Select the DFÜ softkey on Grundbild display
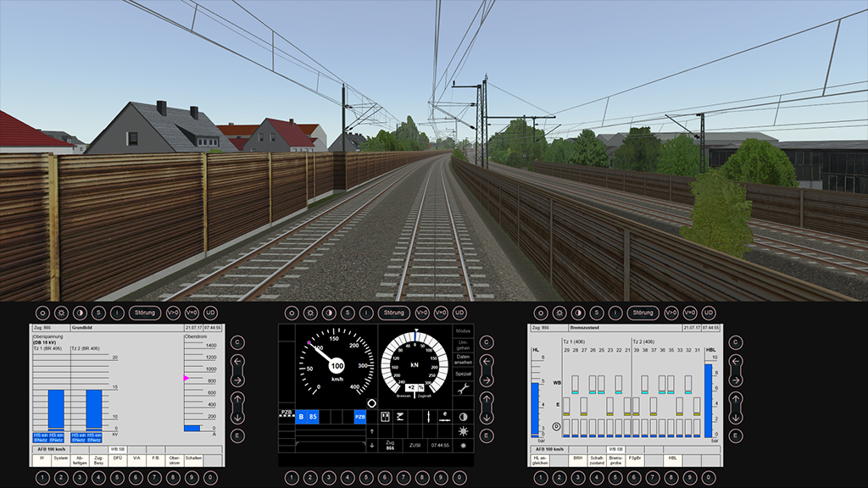The image size is (868, 488). pyautogui.click(x=117, y=460)
